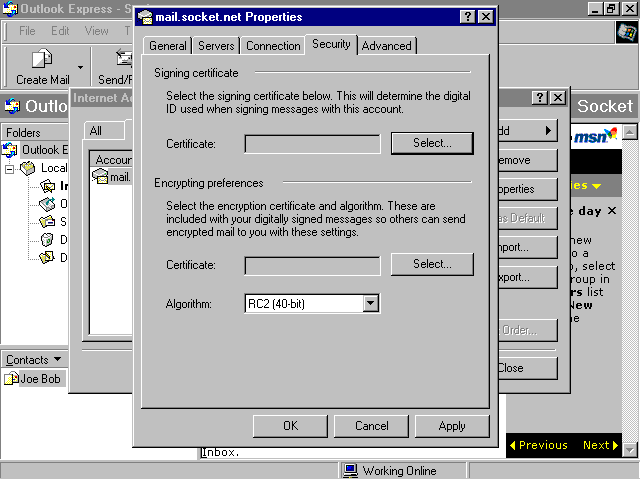Open the Algorithm dropdown arrow
This screenshot has height=480, width=640.
(371, 303)
